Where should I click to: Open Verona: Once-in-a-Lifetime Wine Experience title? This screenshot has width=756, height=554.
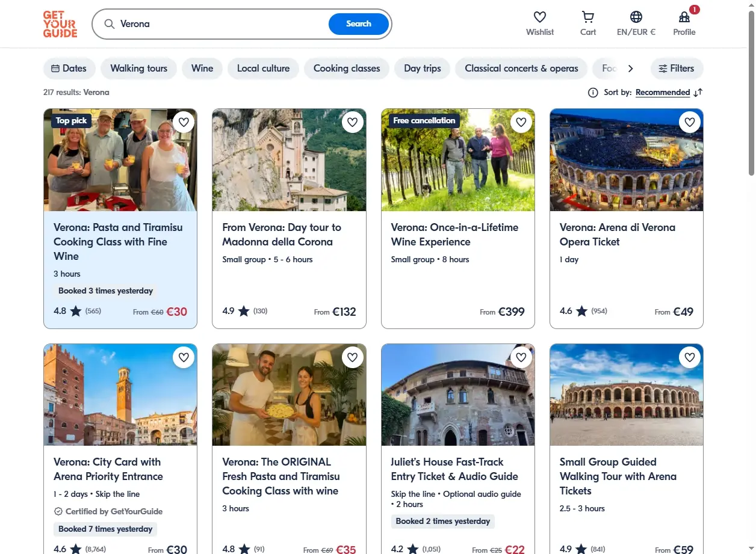tap(454, 235)
